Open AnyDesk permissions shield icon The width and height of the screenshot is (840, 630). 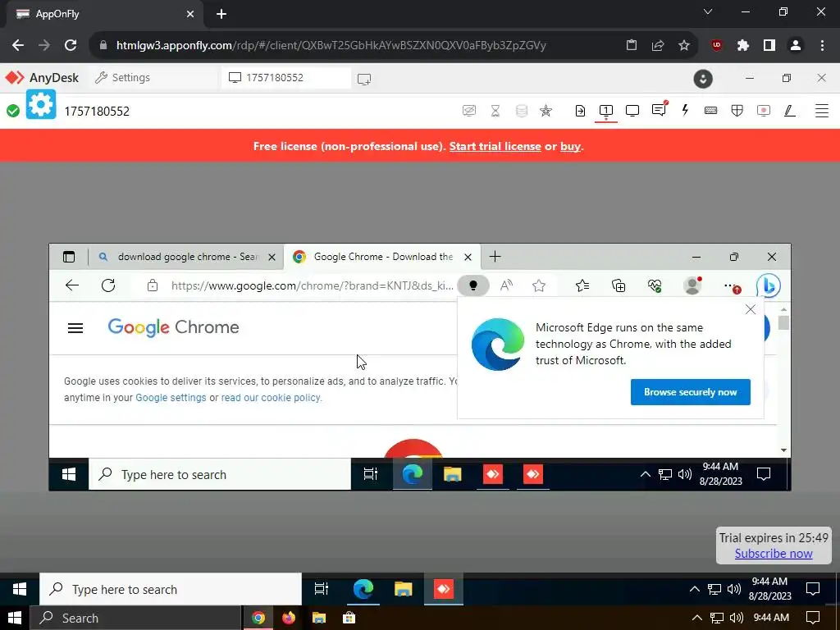[737, 111]
